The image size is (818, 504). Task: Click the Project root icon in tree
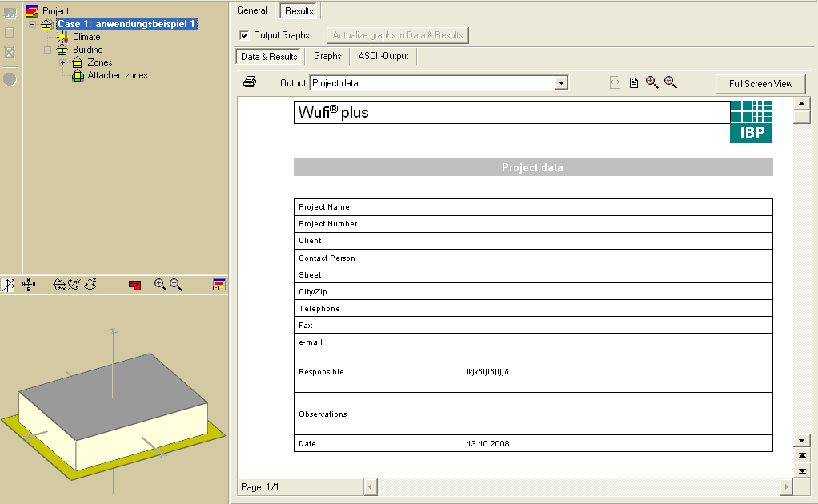coord(32,10)
